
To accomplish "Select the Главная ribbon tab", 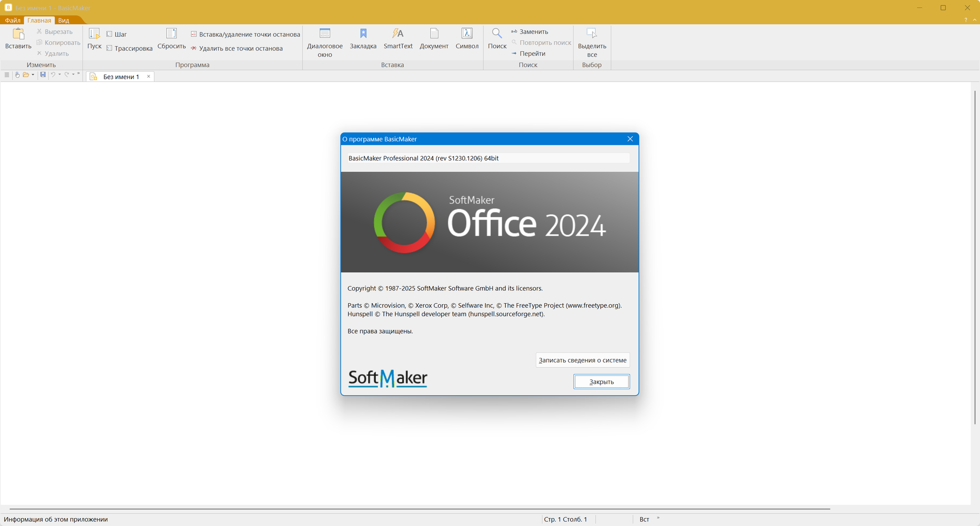I will [x=39, y=20].
